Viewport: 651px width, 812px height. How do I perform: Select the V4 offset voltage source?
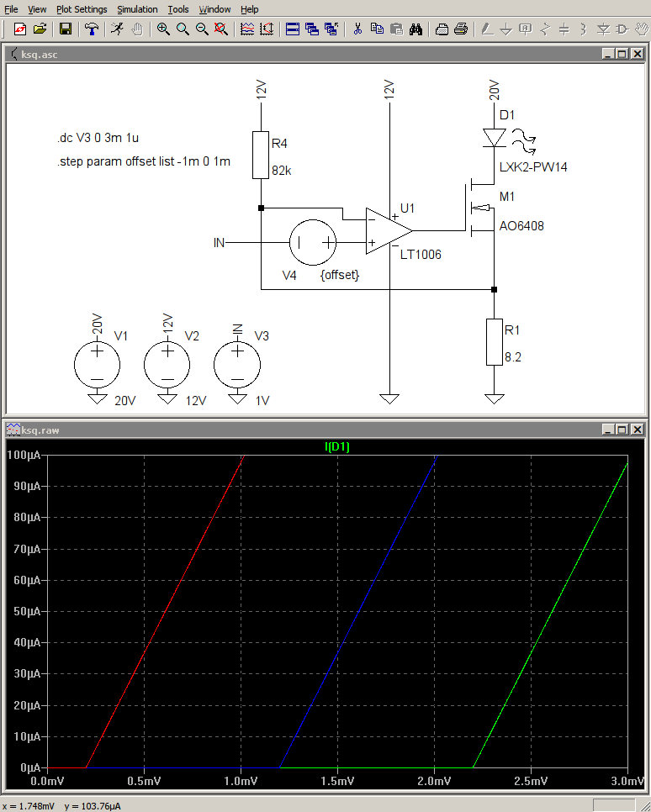[x=313, y=242]
